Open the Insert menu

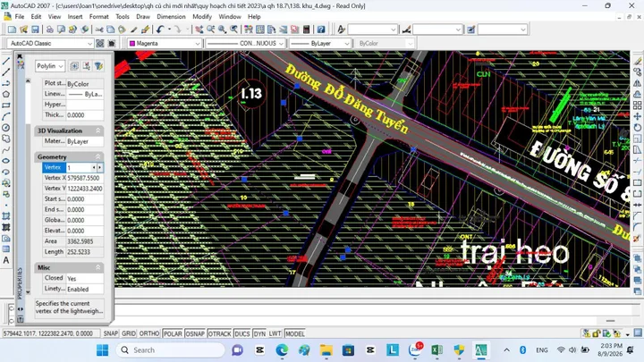[x=75, y=17]
